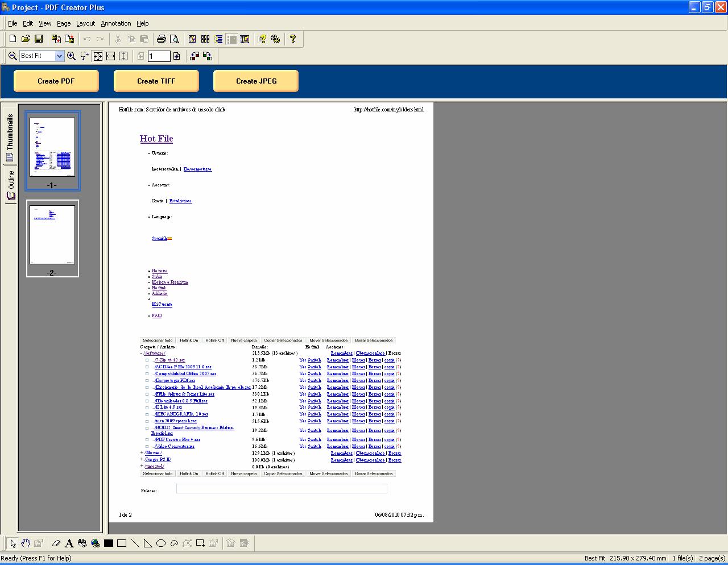Select the Text annotation tool
This screenshot has width=728, height=565.
(x=69, y=543)
